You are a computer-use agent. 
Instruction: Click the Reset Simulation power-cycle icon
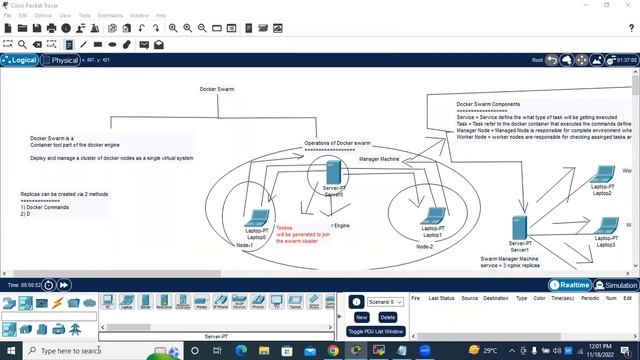click(x=49, y=285)
